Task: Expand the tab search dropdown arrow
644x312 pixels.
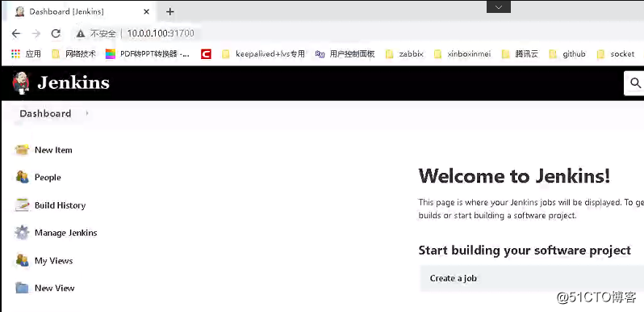Action: point(499,7)
